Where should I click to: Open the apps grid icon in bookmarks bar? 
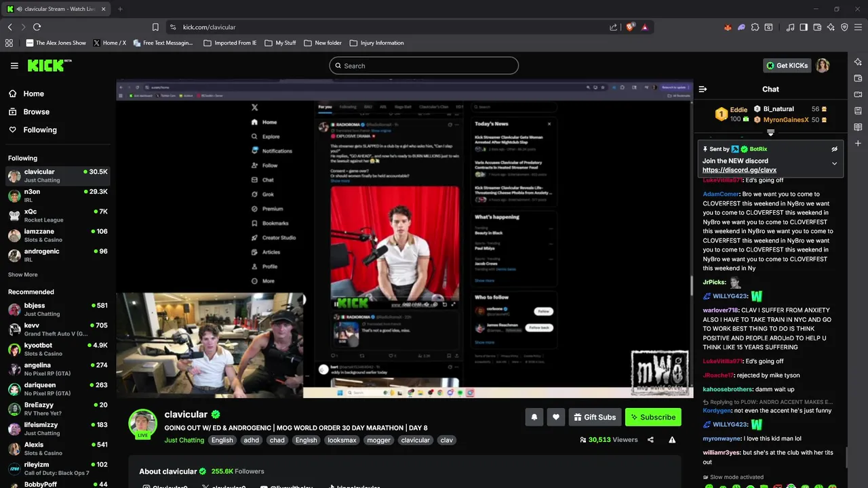point(9,43)
